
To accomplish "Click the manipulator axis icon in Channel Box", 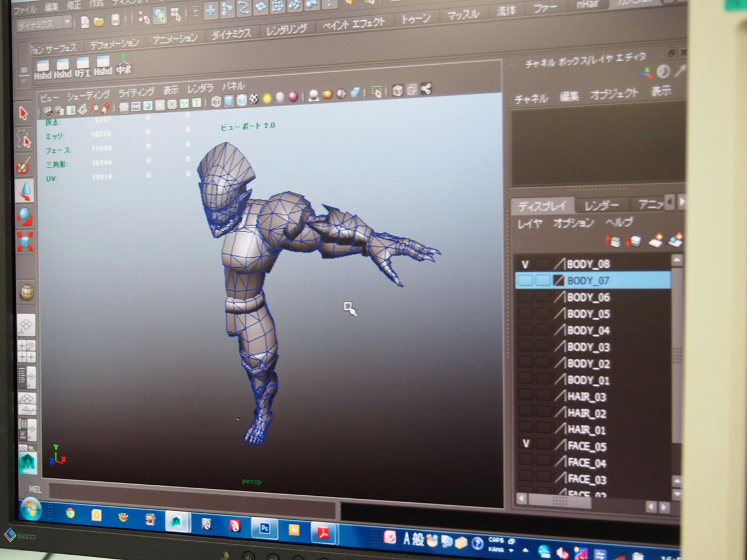I will coord(647,73).
